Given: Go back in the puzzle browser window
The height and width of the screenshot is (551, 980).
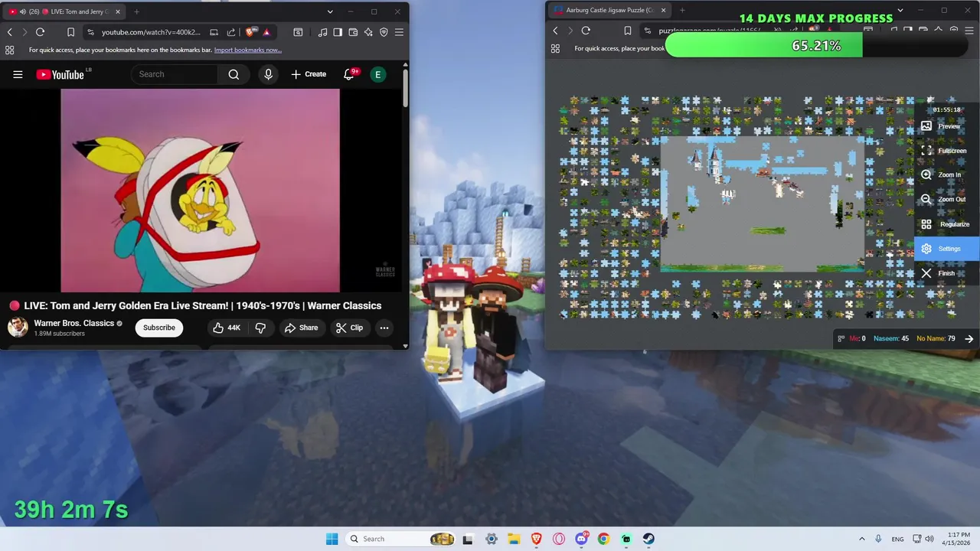Looking at the screenshot, I should click(555, 31).
